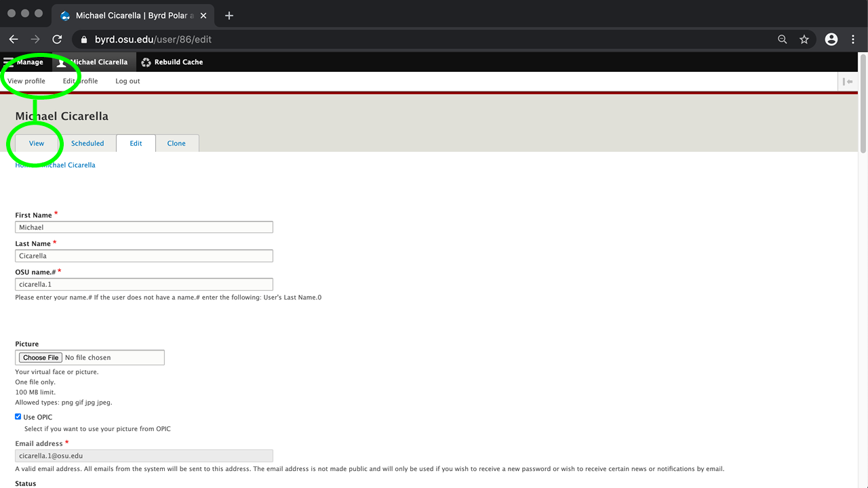Click the Michael Cicarella page heading
The image size is (868, 488).
(62, 116)
